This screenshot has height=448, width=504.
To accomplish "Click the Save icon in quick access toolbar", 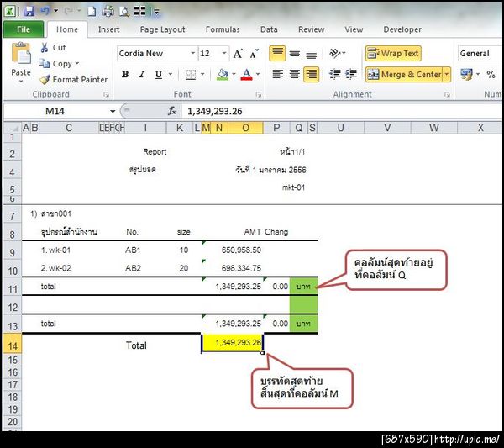I will (29, 11).
